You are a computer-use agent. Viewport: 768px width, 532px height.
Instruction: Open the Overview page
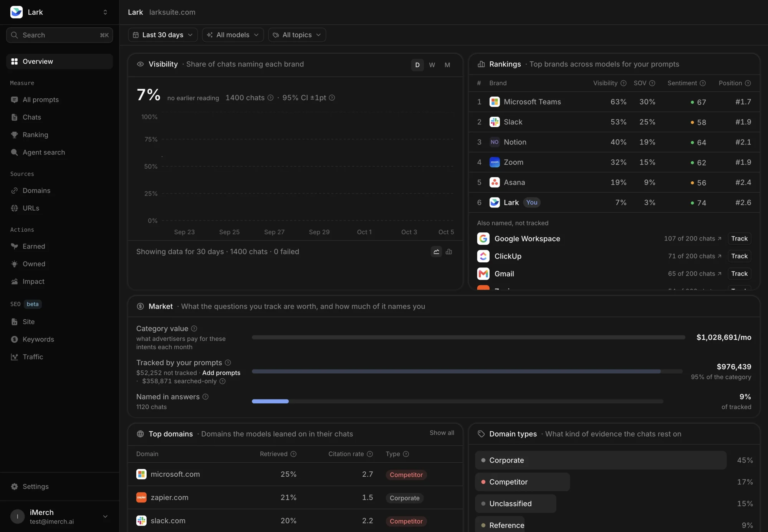click(60, 61)
